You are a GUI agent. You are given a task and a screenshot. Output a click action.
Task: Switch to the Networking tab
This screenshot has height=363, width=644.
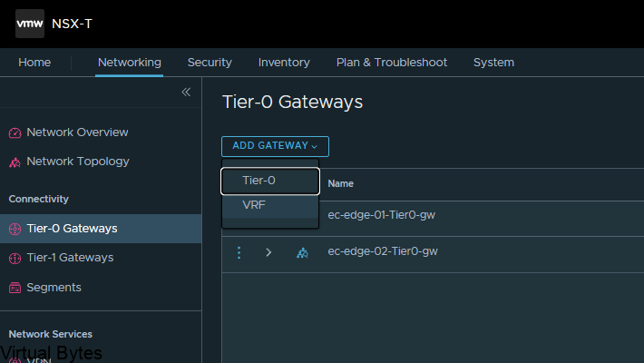coord(130,63)
